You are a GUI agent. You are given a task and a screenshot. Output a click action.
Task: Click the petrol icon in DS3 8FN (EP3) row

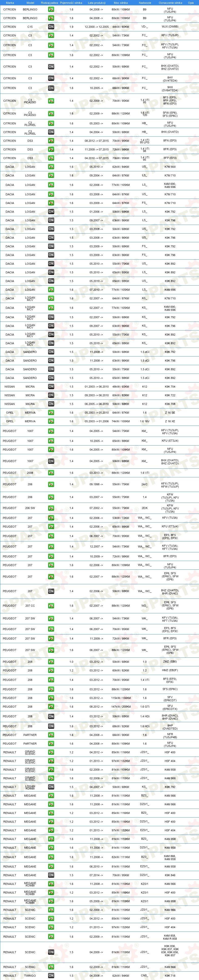tap(51, 141)
